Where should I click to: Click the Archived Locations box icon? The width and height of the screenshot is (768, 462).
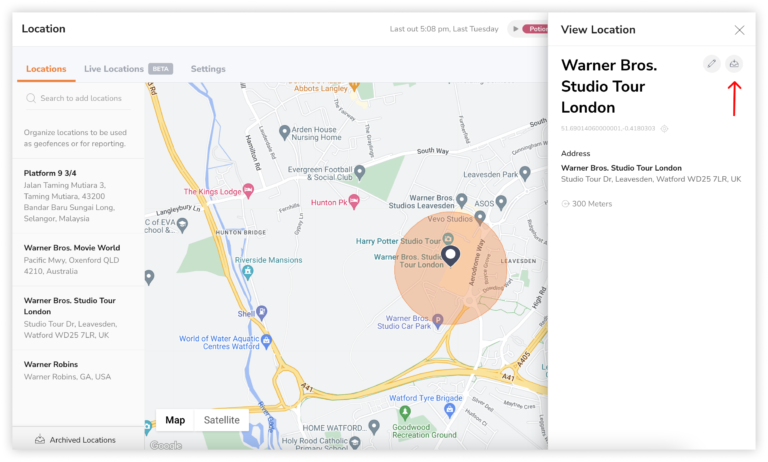40,439
